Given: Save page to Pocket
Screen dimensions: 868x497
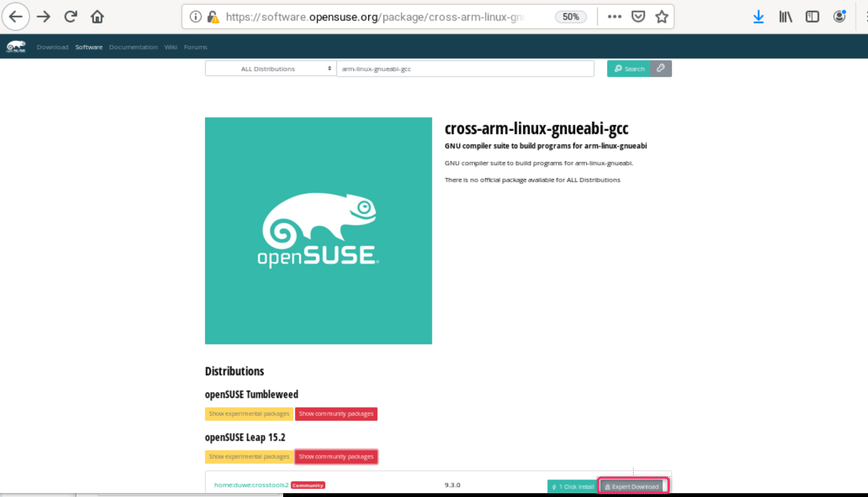Looking at the screenshot, I should tap(638, 17).
